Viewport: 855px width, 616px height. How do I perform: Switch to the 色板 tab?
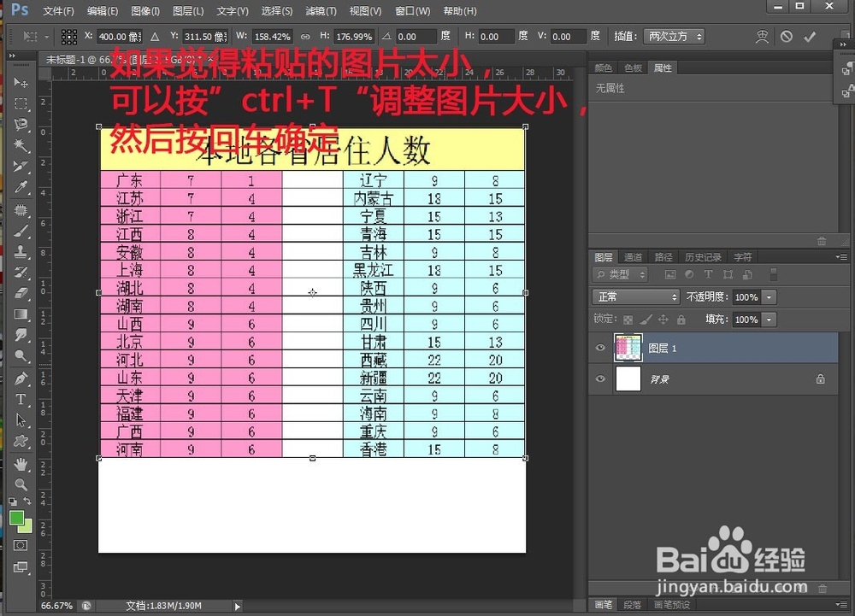pos(633,67)
